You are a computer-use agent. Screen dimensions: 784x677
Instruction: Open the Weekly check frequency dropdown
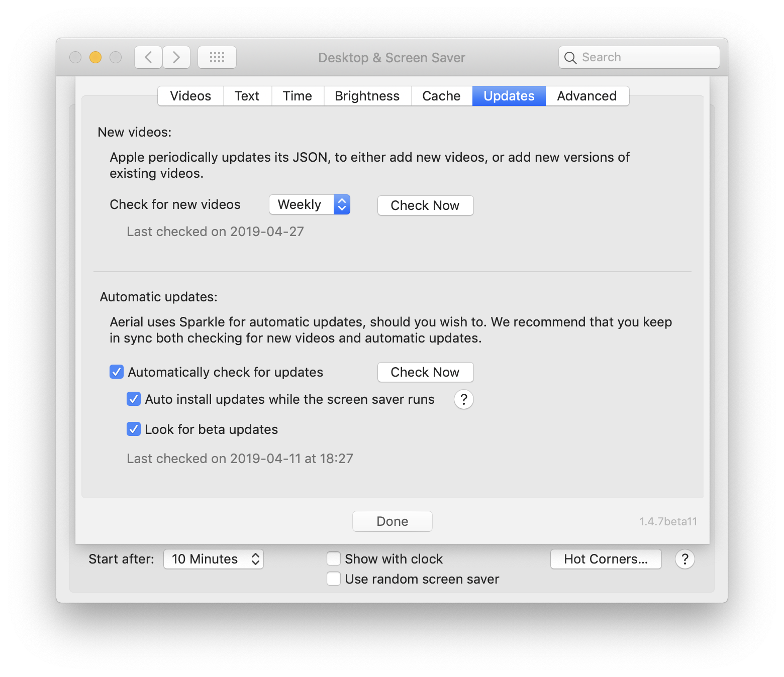310,204
